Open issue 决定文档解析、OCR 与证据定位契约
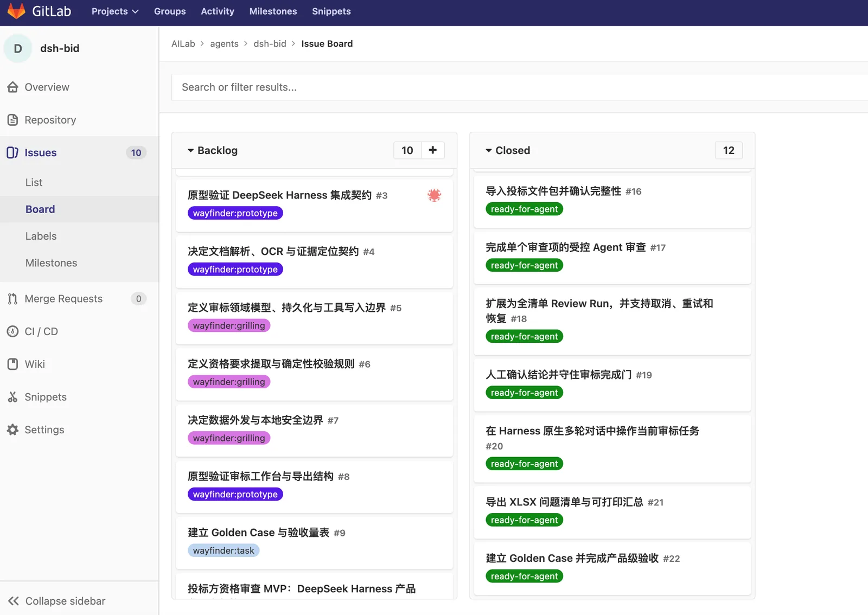The height and width of the screenshot is (615, 868). 273,252
